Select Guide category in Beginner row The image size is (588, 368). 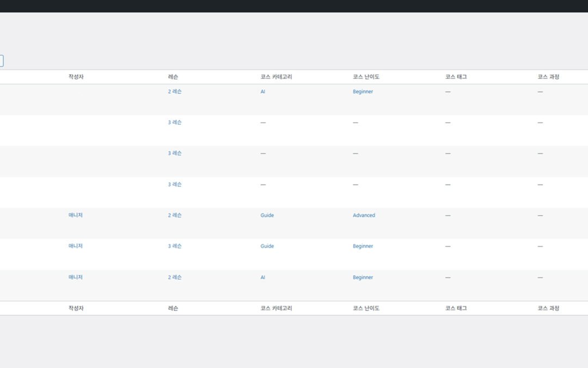click(x=267, y=246)
